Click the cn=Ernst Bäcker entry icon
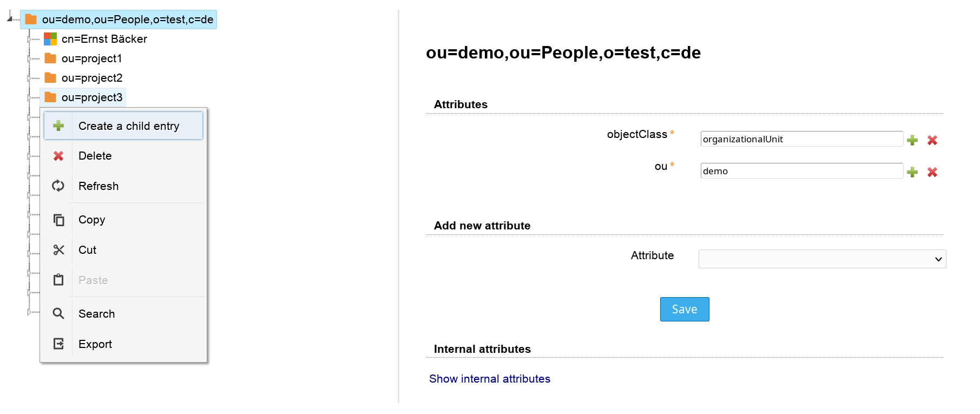This screenshot has height=414, width=980. [x=50, y=39]
